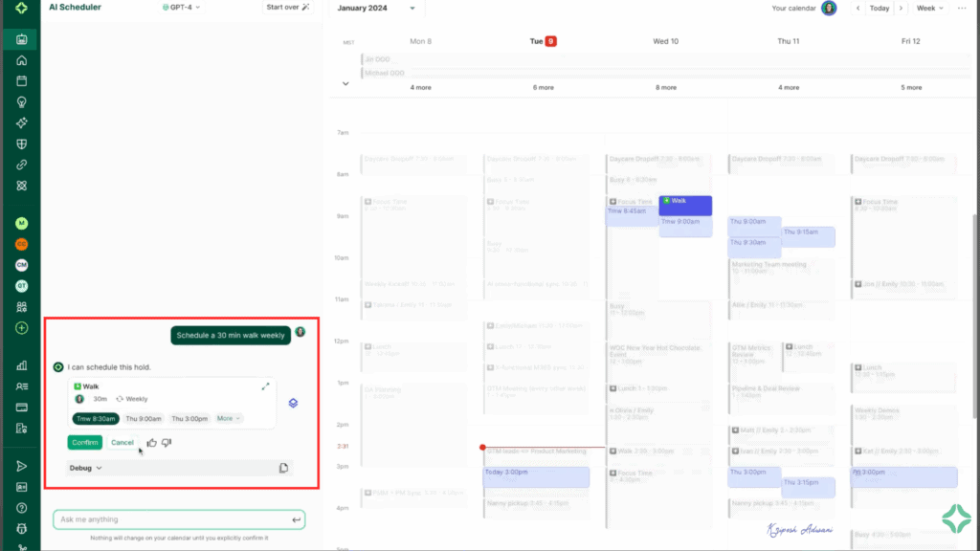Click the blue layers icon beside the Walk card
The image size is (980, 551).
coord(293,403)
